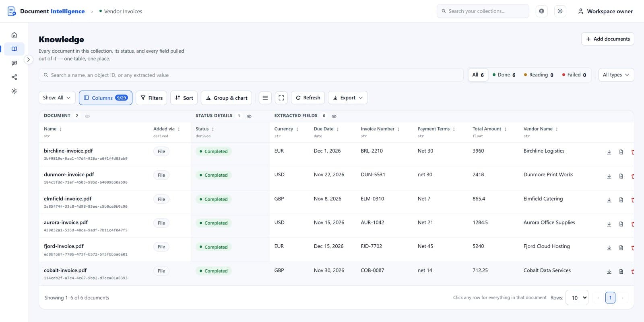View the fjord-invoice.pdf document via its file icon
The image size is (644, 322).
click(x=621, y=248)
